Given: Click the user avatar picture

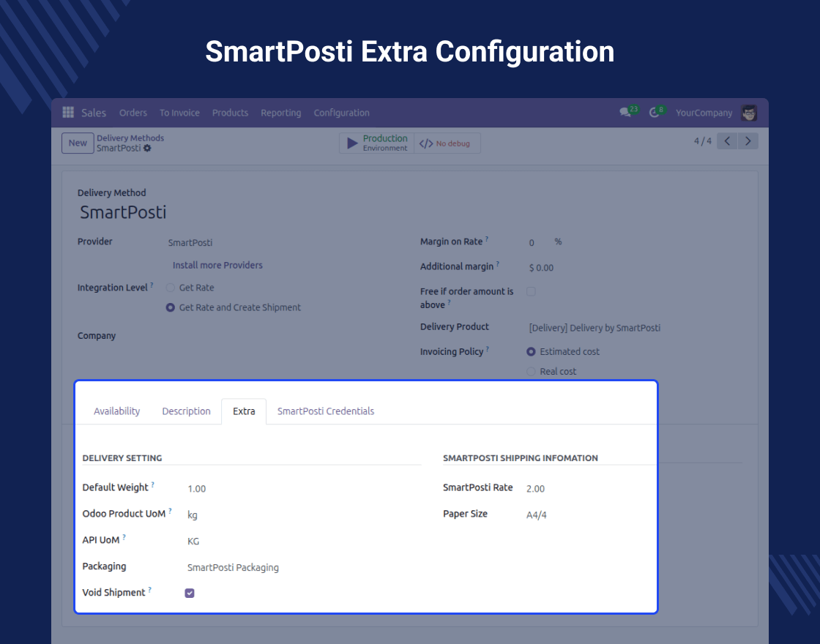Looking at the screenshot, I should [749, 113].
